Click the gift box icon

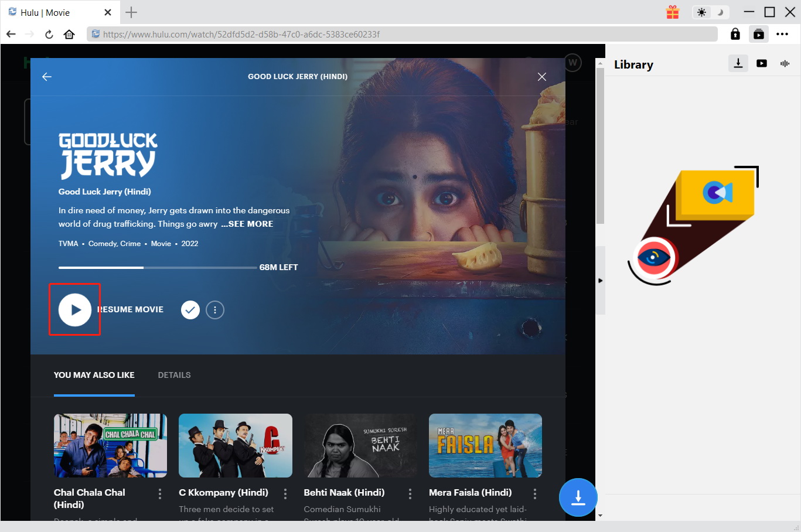[673, 12]
